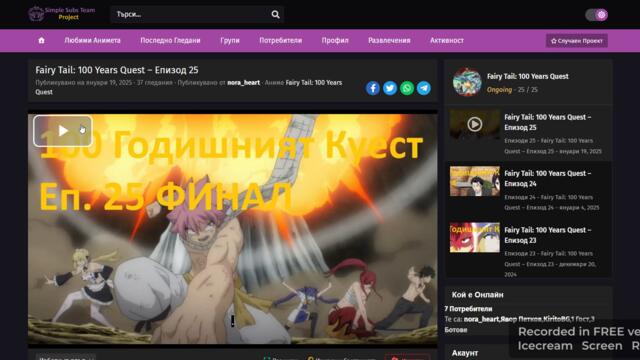
Task: Play the Episode 25 video
Action: point(63,131)
